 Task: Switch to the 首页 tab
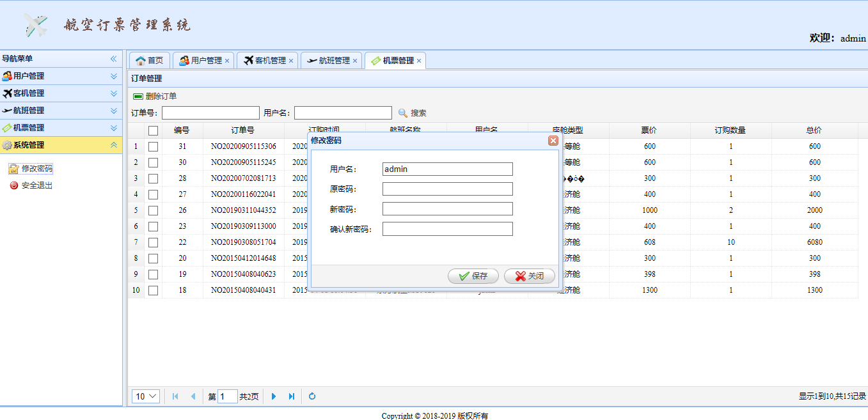coord(150,61)
